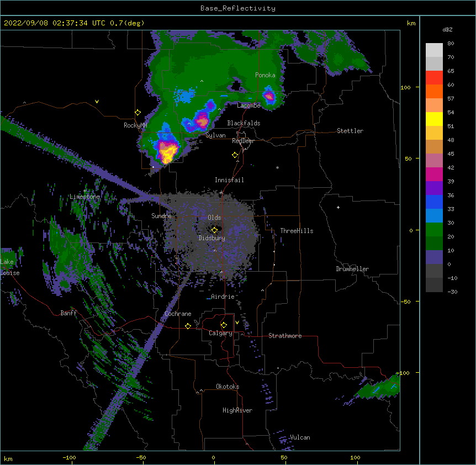Click the Ponoka city label

[x=265, y=75]
